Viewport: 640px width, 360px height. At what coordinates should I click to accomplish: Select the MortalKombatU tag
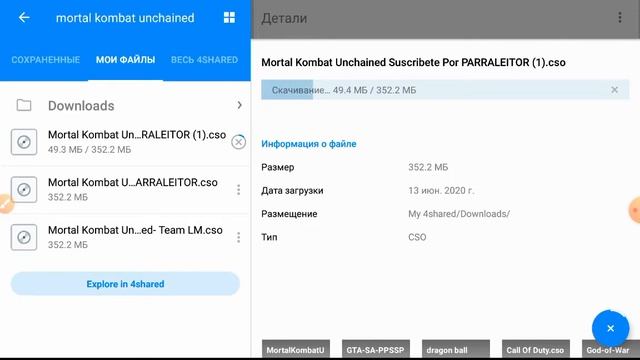click(x=296, y=350)
